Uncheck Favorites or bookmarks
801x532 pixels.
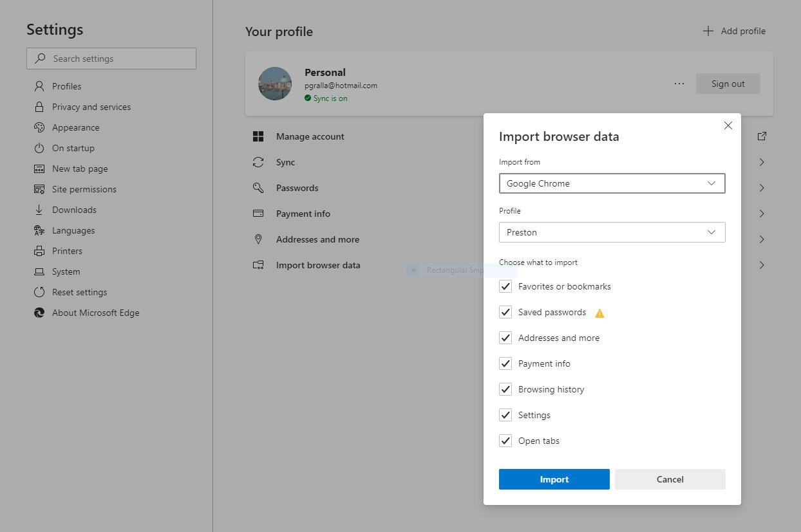coord(505,286)
